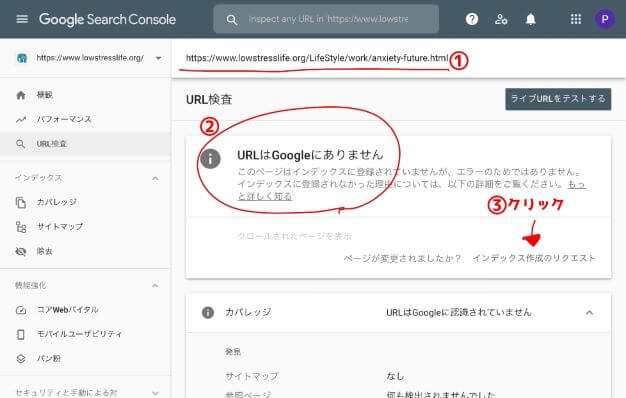Image resolution: width=626 pixels, height=398 pixels.
Task: Collapse the カバレッジ details panel chevron
Action: 589,313
